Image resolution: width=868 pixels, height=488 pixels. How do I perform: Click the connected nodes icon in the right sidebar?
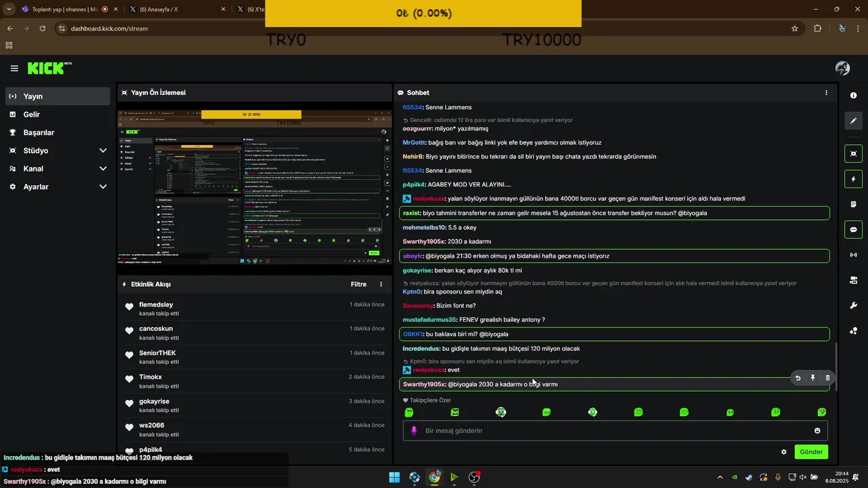[x=853, y=331]
